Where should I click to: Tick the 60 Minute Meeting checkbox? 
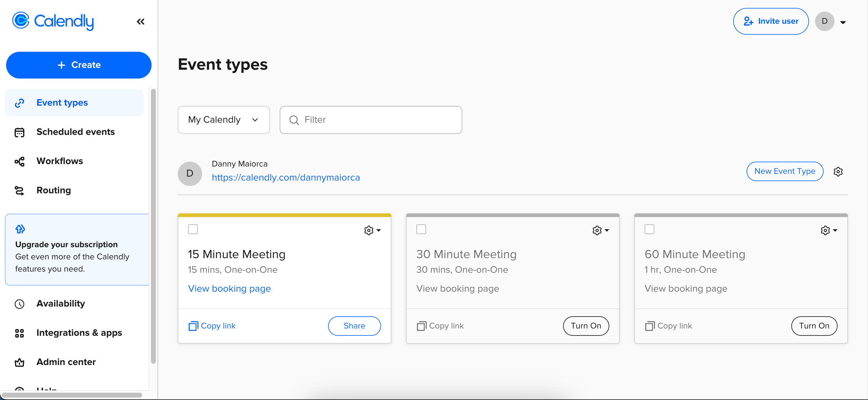point(649,230)
